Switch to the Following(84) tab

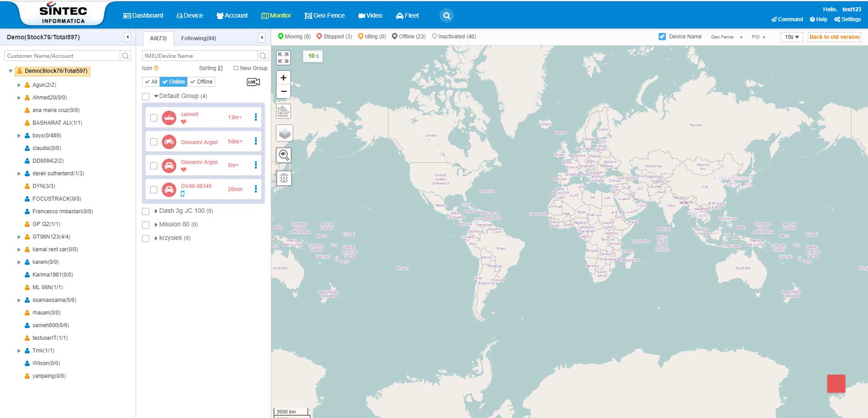[198, 38]
